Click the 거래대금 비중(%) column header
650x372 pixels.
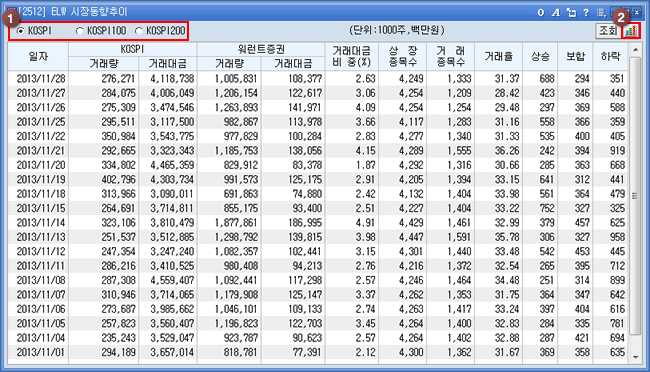pos(352,56)
